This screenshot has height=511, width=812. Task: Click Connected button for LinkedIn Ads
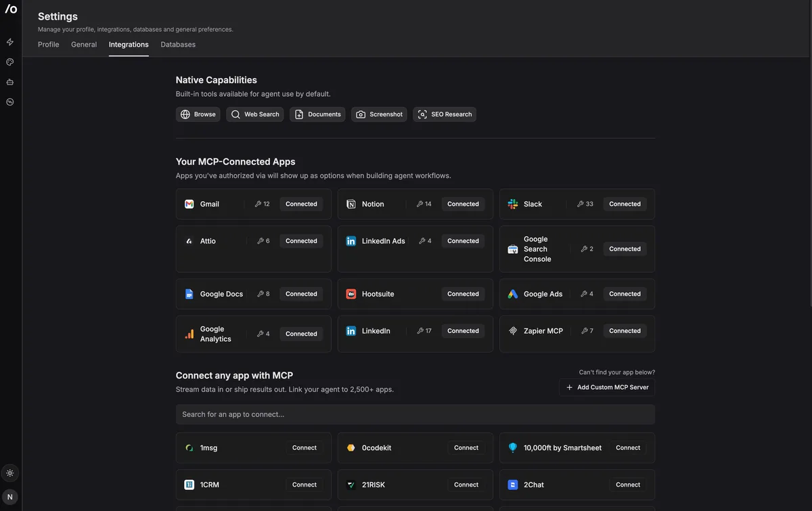pos(463,241)
